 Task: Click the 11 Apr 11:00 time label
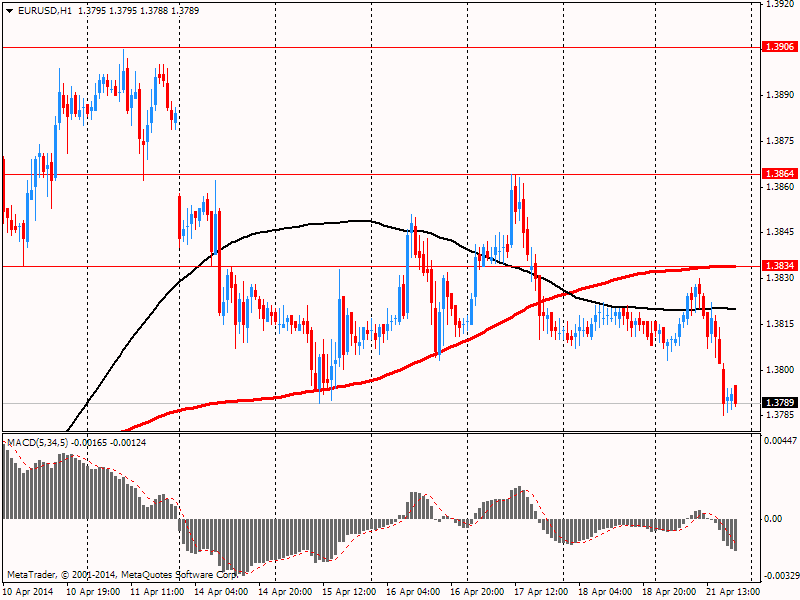pyautogui.click(x=157, y=592)
